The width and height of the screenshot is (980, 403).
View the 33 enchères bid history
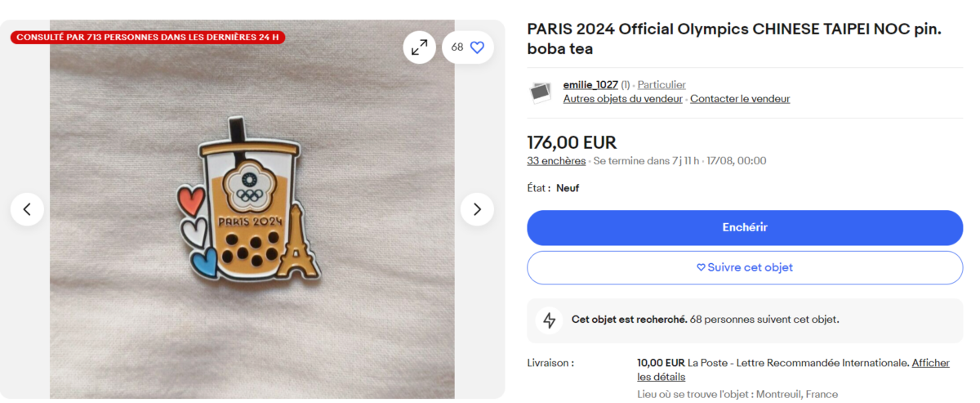coord(556,161)
